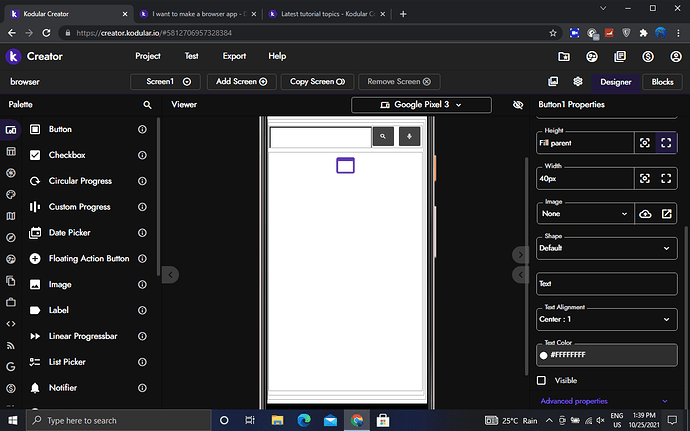This screenshot has height=431, width=690.
Task: Show info for Label component
Action: pos(142,310)
